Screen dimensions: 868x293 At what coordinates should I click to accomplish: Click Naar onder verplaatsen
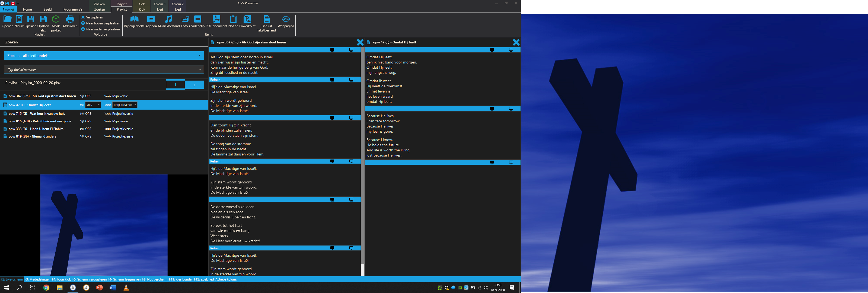click(x=101, y=29)
